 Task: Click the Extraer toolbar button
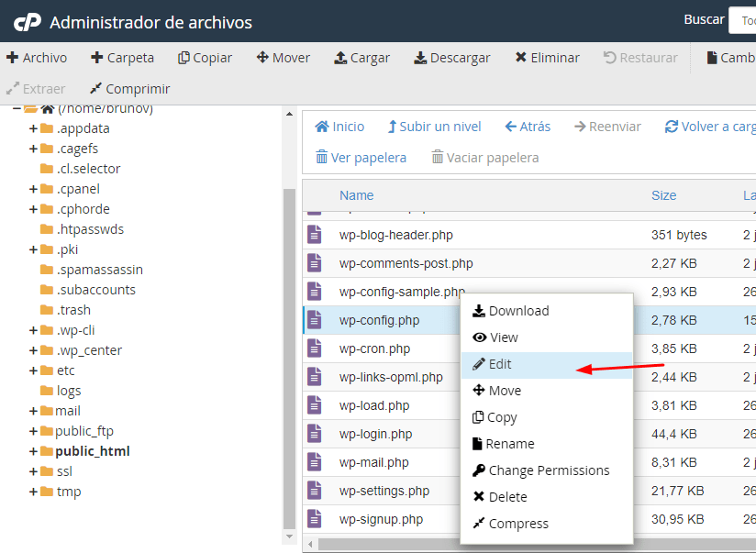35,89
